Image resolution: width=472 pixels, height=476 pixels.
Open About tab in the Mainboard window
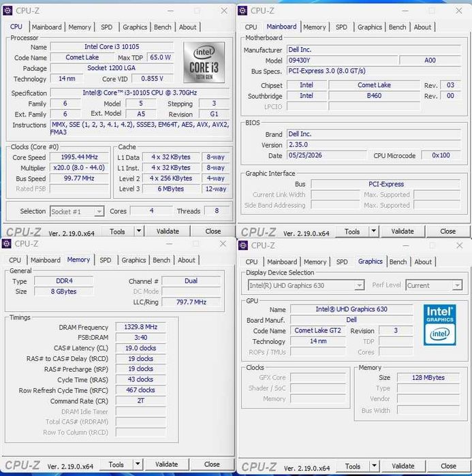422,27
